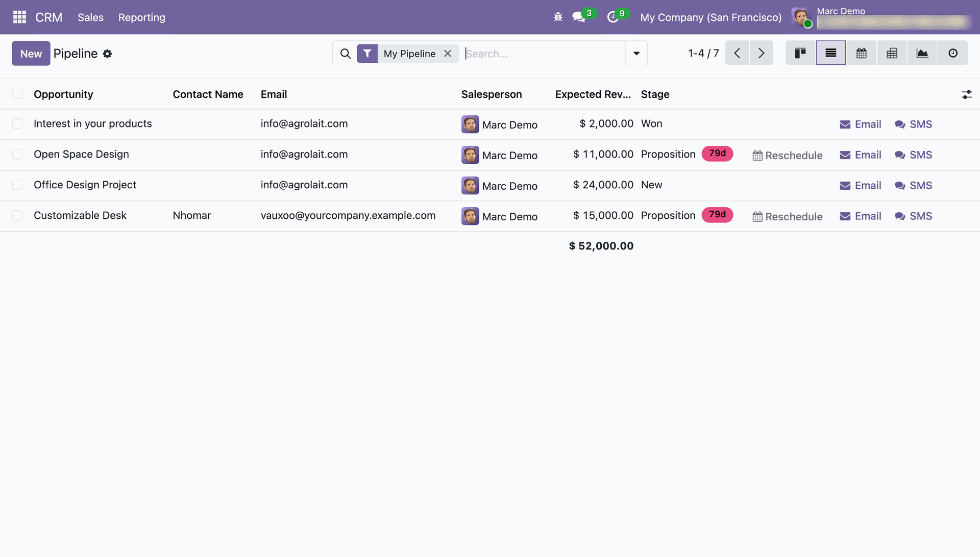This screenshot has width=980, height=557.
Task: Open optional columns adjust dropdown
Action: tap(966, 95)
